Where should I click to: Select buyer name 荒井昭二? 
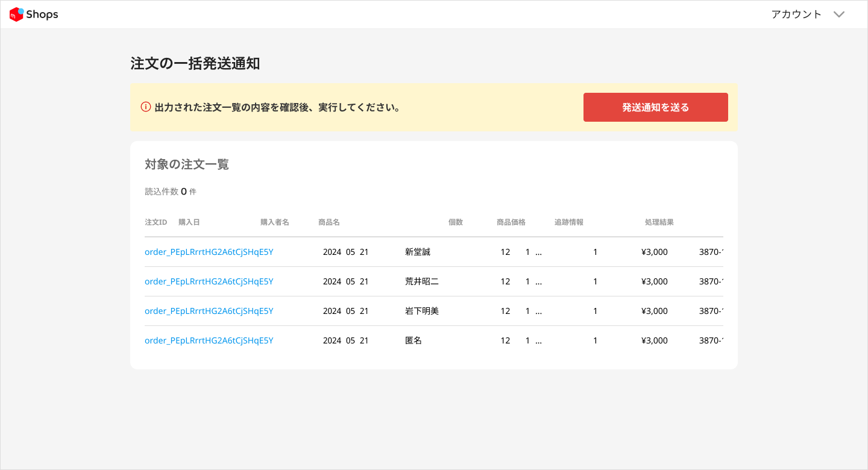click(422, 281)
